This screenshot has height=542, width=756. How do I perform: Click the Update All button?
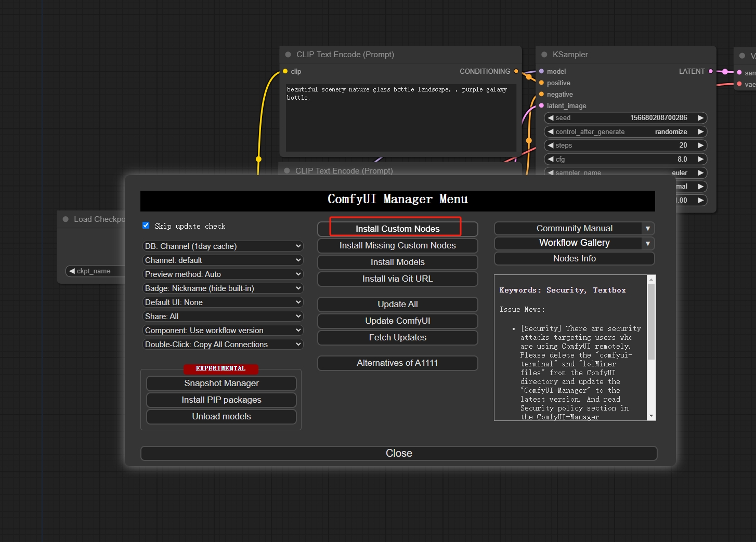click(x=398, y=304)
